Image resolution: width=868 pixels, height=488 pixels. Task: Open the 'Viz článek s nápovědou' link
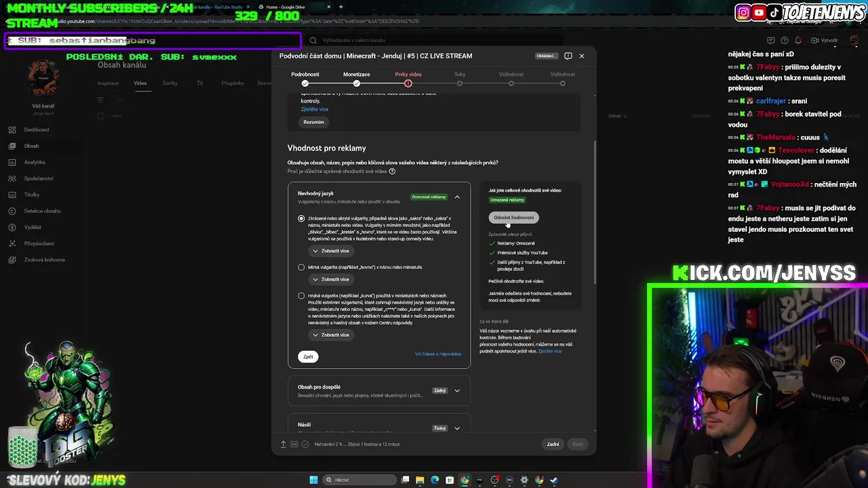coord(438,354)
